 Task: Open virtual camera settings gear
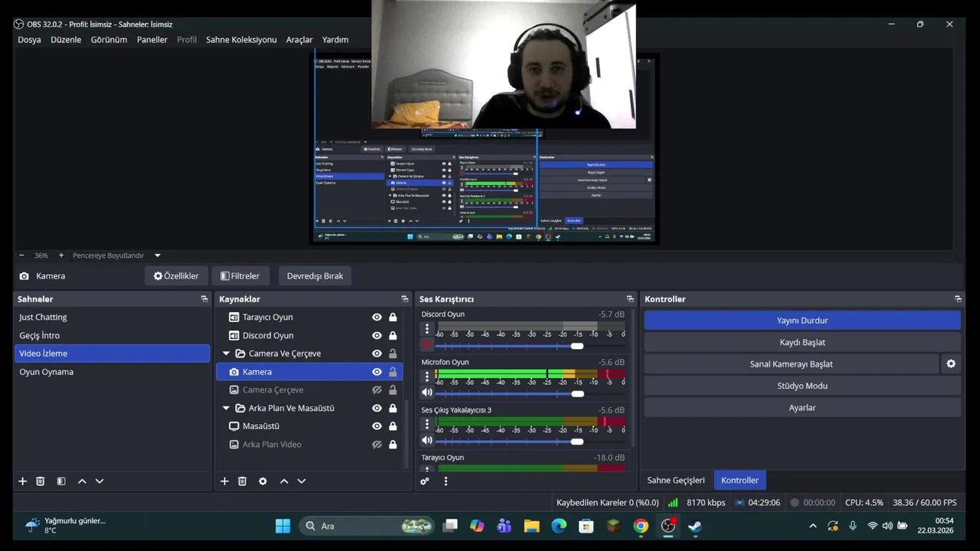pyautogui.click(x=951, y=364)
